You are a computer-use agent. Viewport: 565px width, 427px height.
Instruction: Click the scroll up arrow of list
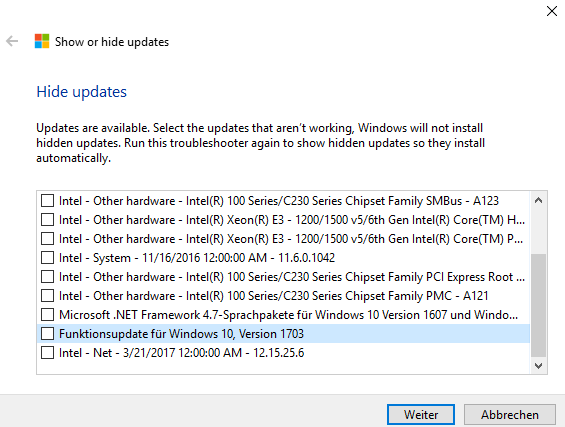click(x=538, y=200)
